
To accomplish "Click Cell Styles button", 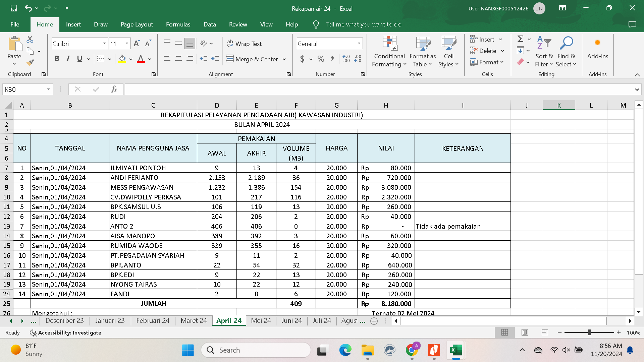I will (448, 51).
